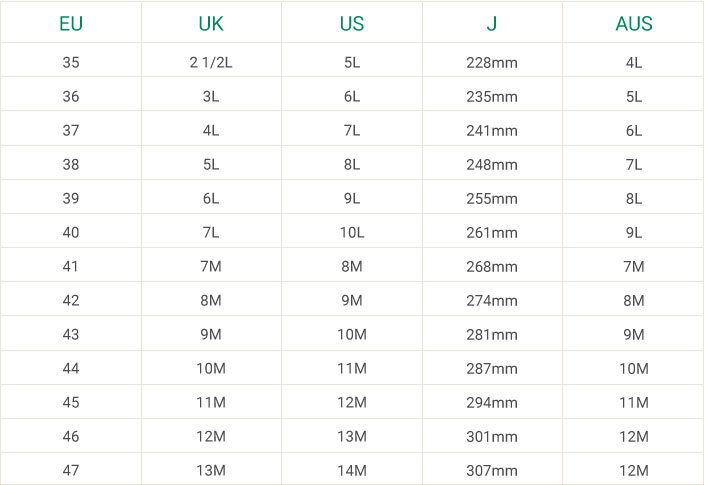Select the US column header

pyautogui.click(x=352, y=24)
